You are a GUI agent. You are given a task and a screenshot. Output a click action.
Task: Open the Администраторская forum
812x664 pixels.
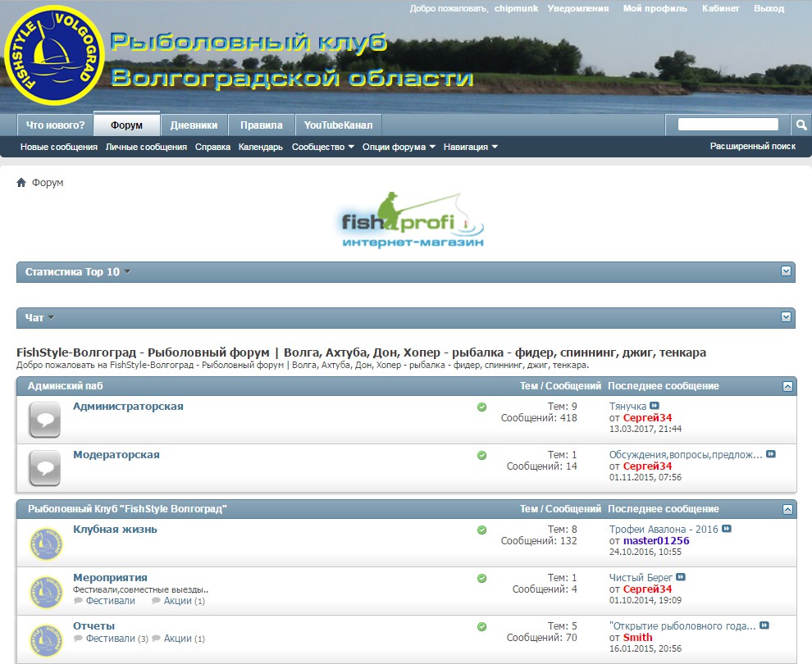pyautogui.click(x=128, y=407)
